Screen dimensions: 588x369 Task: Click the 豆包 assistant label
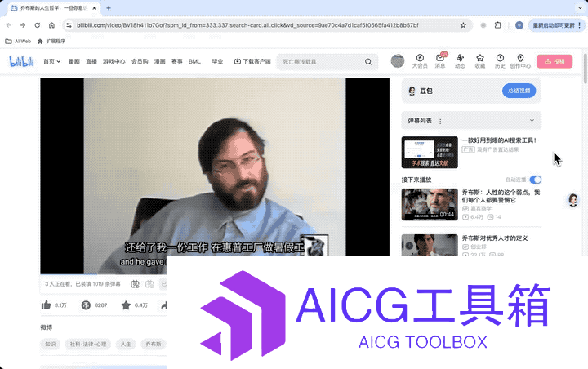(426, 91)
